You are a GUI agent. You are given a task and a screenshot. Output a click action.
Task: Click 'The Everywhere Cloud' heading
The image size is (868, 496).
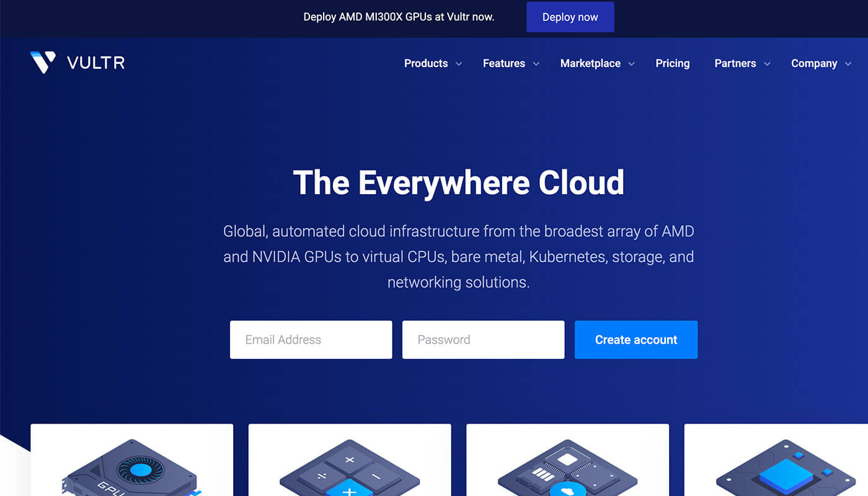click(459, 182)
